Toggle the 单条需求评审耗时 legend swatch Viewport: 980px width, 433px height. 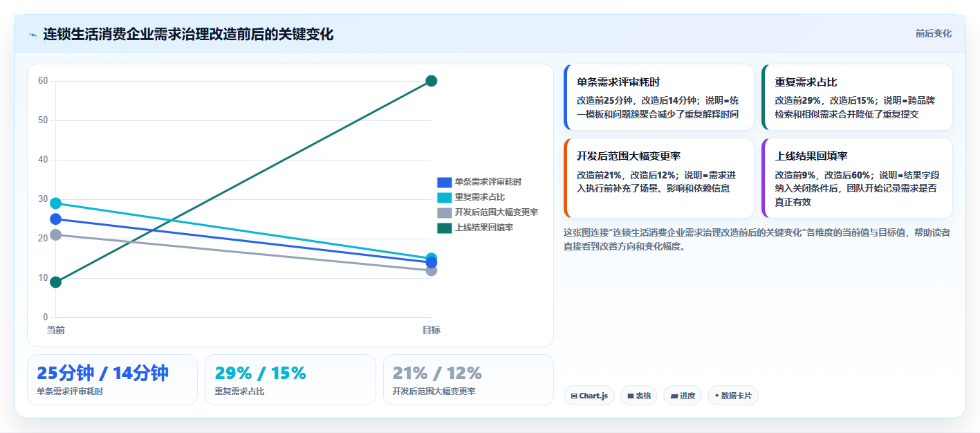(444, 182)
